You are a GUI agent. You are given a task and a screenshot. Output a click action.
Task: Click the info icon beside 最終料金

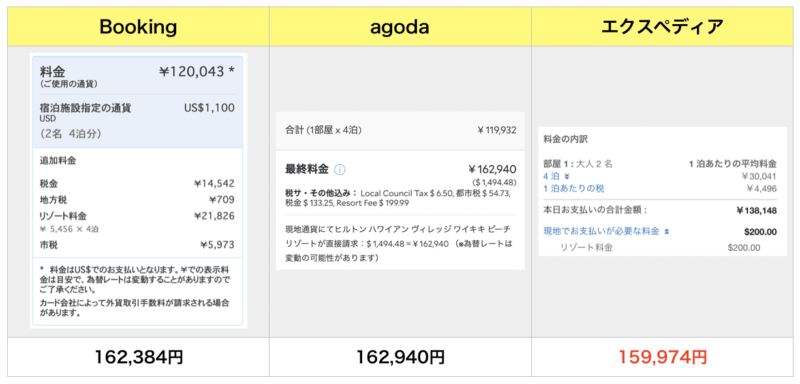(x=340, y=169)
